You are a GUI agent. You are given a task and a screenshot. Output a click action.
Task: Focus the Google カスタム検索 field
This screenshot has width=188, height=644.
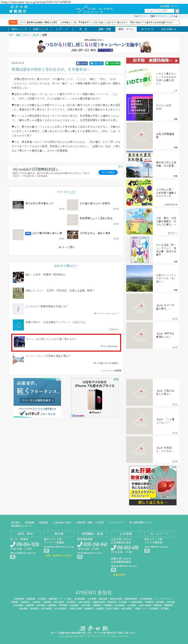point(160,11)
